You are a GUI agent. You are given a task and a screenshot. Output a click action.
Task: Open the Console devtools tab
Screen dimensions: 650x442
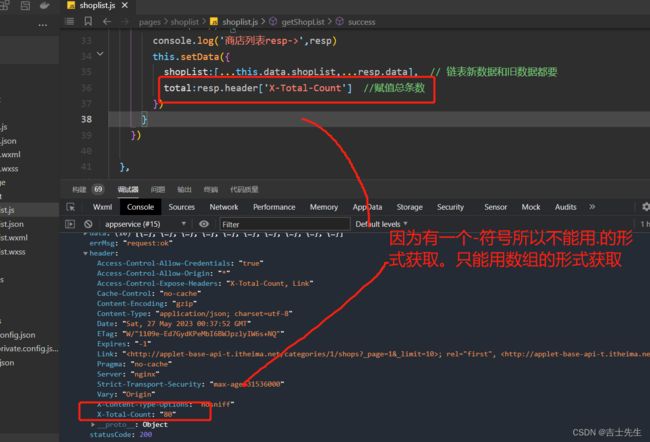click(140, 207)
